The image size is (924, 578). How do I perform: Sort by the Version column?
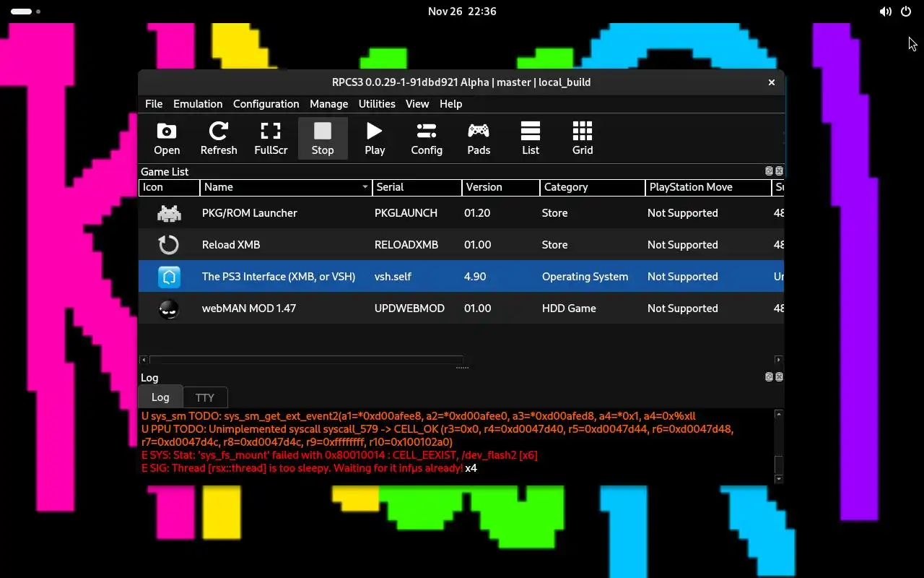point(501,187)
